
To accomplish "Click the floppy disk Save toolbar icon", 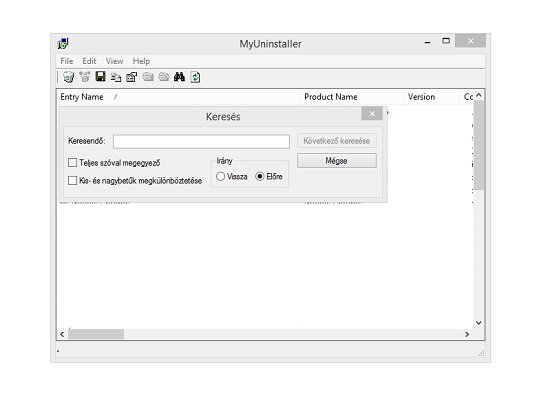I will pyautogui.click(x=100, y=76).
